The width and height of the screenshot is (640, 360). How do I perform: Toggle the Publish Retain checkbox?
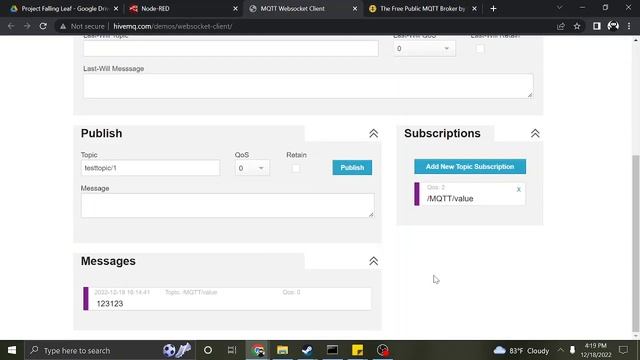point(296,168)
